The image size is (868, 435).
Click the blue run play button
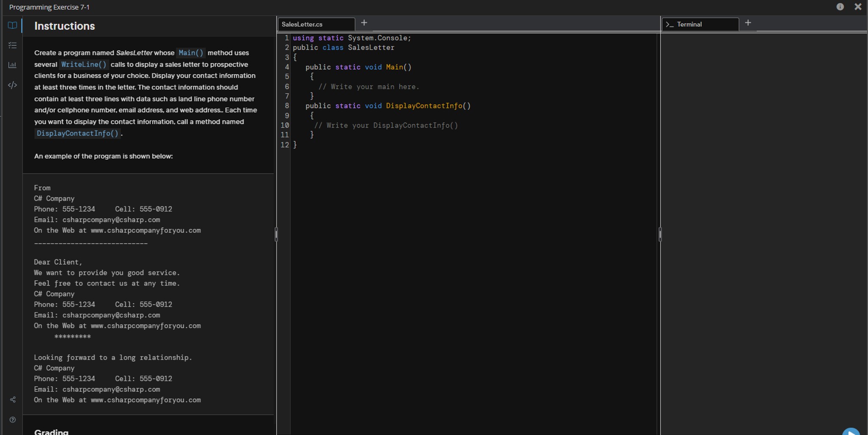(x=851, y=432)
